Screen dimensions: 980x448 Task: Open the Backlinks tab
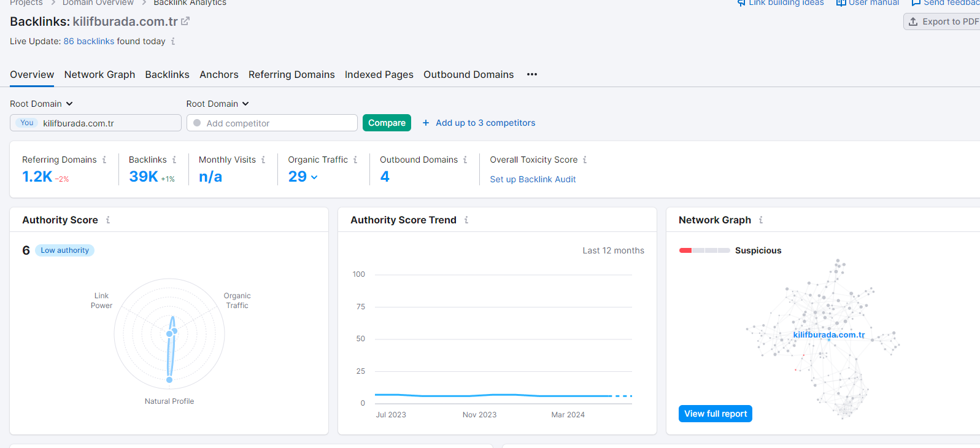pyautogui.click(x=167, y=74)
